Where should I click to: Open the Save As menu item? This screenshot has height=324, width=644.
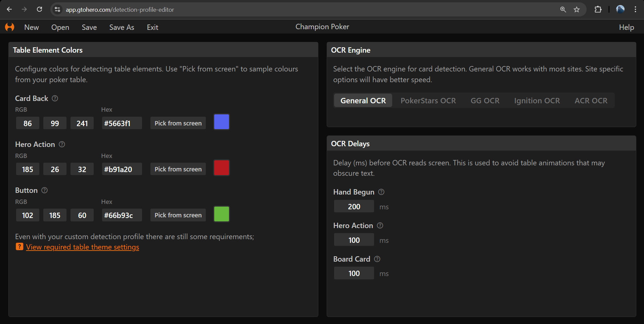[122, 28]
